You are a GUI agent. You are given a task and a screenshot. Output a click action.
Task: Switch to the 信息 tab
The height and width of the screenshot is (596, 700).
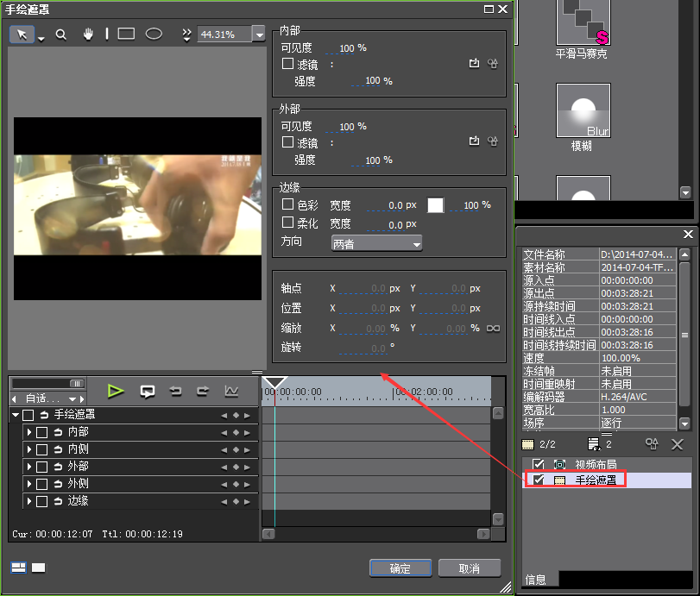(x=536, y=580)
